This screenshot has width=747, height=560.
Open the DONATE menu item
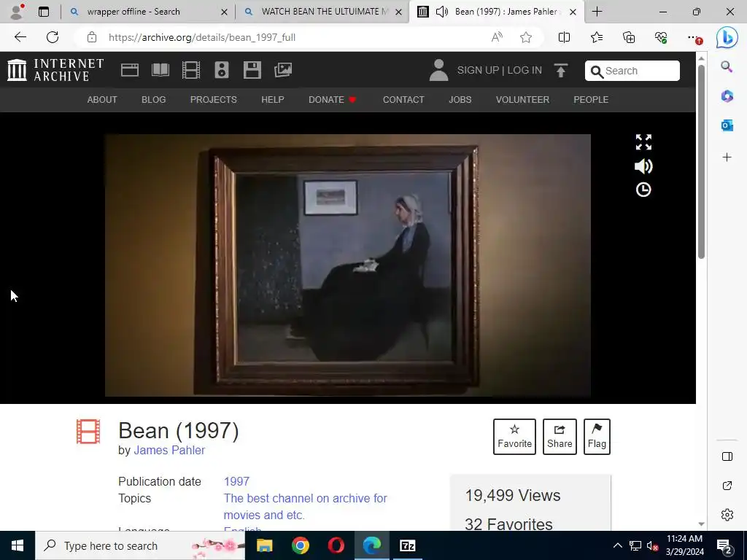tap(333, 99)
